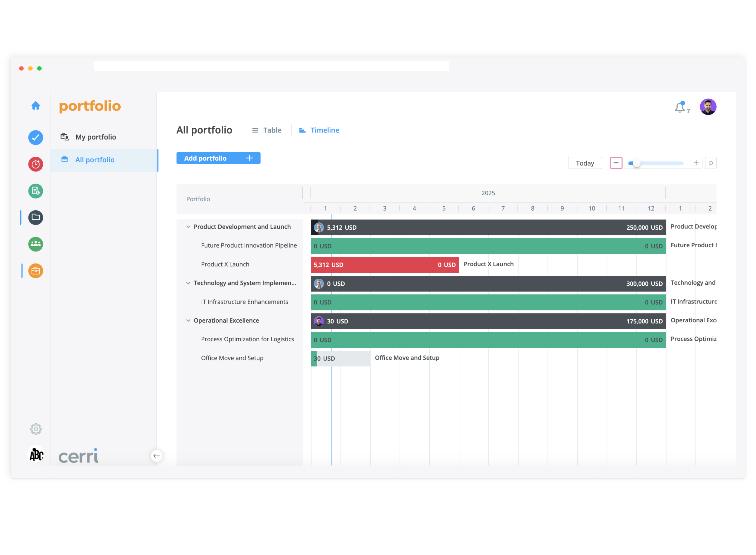The height and width of the screenshot is (555, 756).
Task: Click the notifications bell icon
Action: pyautogui.click(x=680, y=107)
